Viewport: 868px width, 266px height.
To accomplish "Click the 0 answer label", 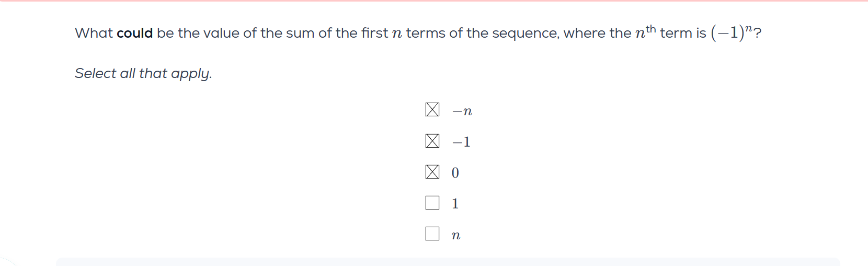I will click(455, 173).
